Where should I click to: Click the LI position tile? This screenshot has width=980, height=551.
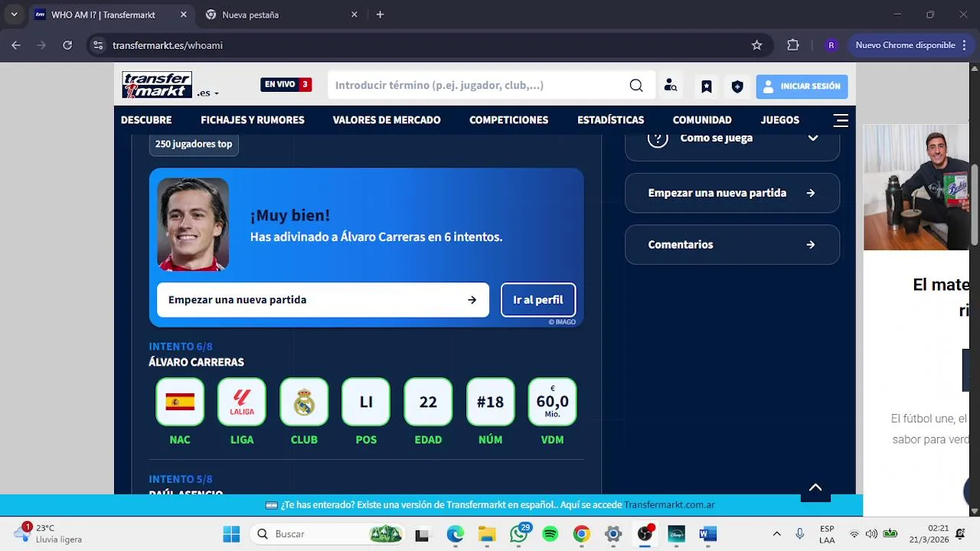pyautogui.click(x=366, y=402)
